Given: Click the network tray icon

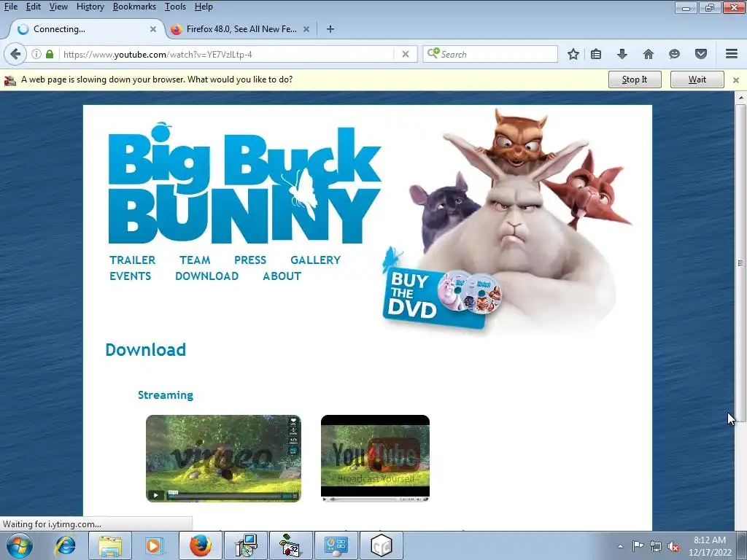Looking at the screenshot, I should [656, 546].
